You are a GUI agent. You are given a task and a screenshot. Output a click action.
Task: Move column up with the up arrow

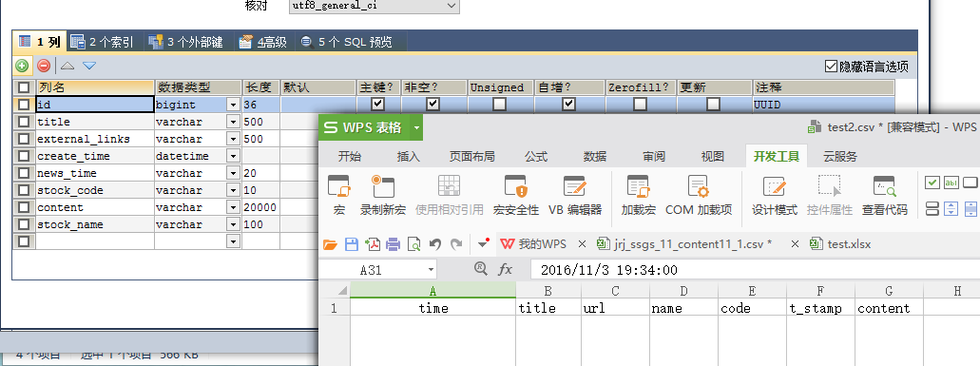68,65
